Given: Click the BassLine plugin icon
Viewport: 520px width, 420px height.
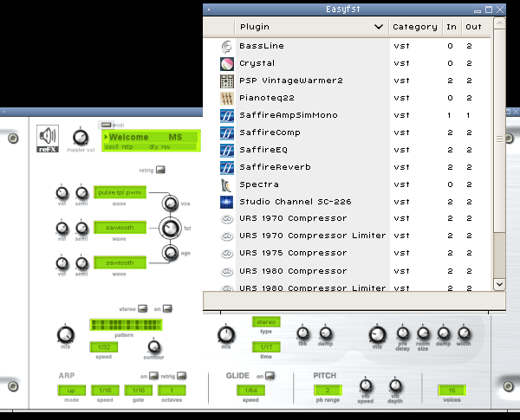Looking at the screenshot, I should (227, 47).
